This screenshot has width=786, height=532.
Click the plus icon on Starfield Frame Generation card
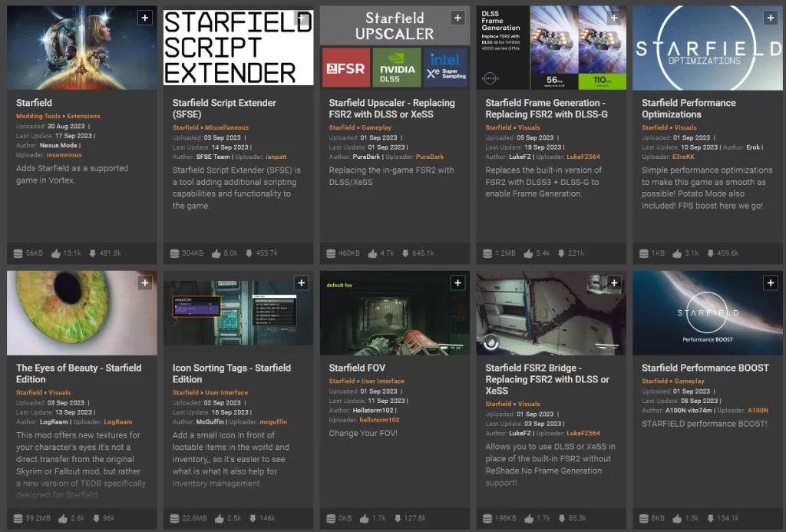point(614,18)
